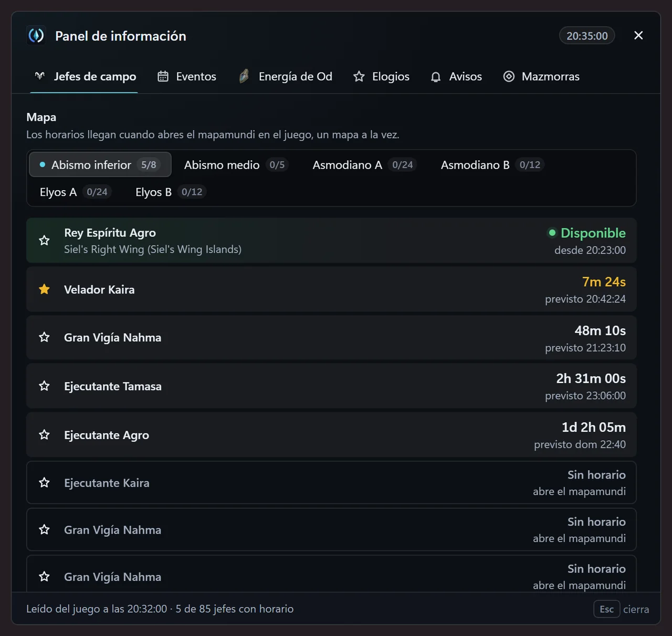
Task: Favorite Rey Espíritu Agro with its star
Action: tap(45, 241)
